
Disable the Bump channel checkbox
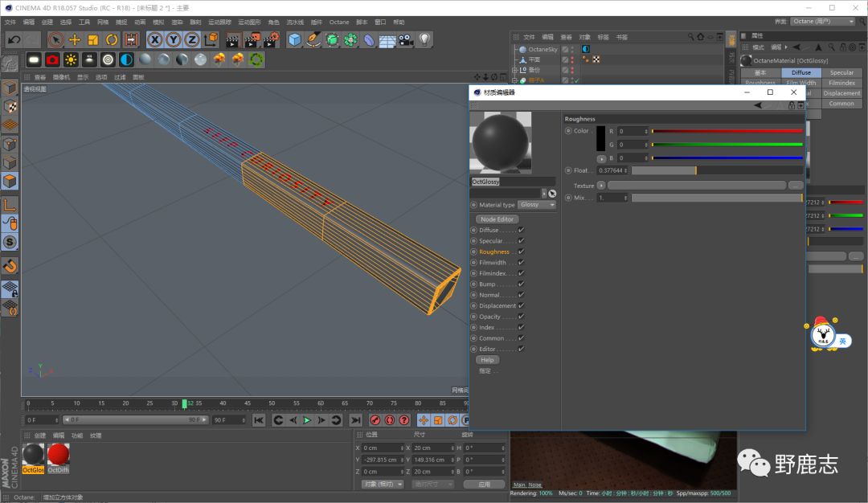(x=521, y=284)
